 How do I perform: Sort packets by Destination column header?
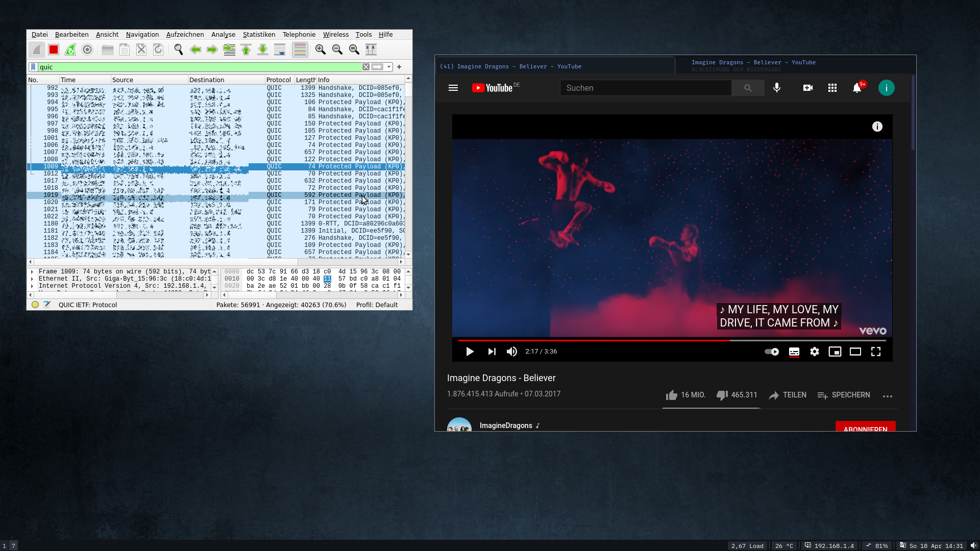click(226, 80)
